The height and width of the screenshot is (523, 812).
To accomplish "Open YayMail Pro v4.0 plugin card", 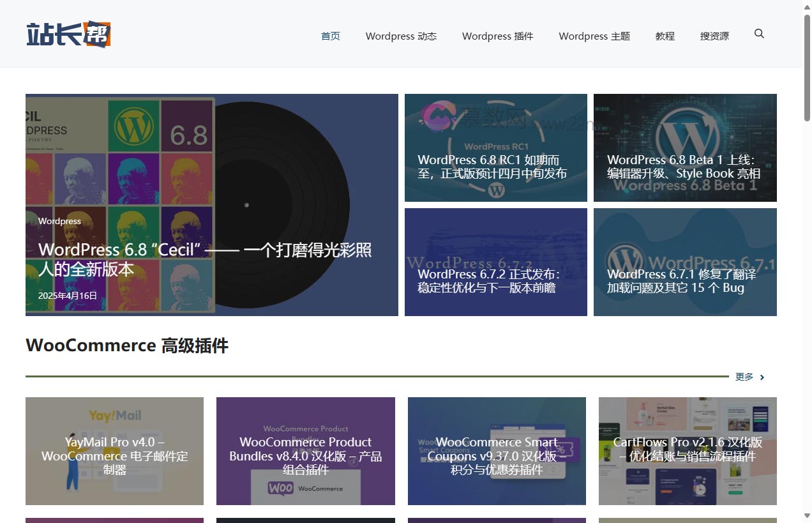I will (115, 455).
